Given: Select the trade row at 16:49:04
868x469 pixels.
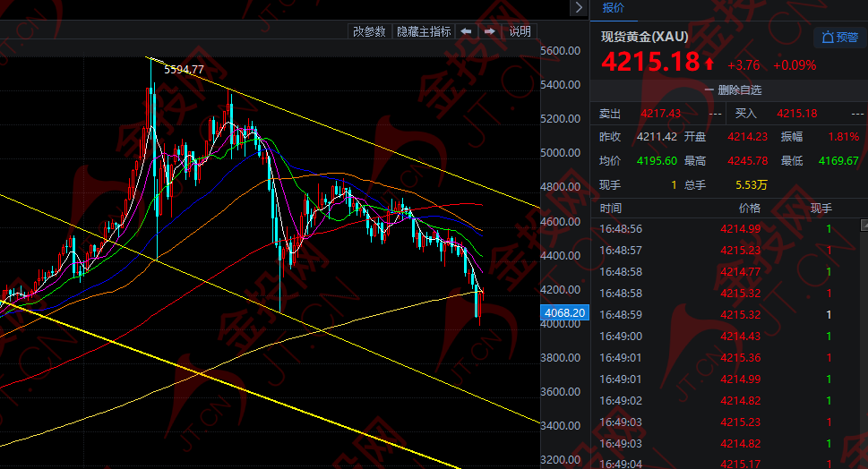Looking at the screenshot, I should [726, 464].
